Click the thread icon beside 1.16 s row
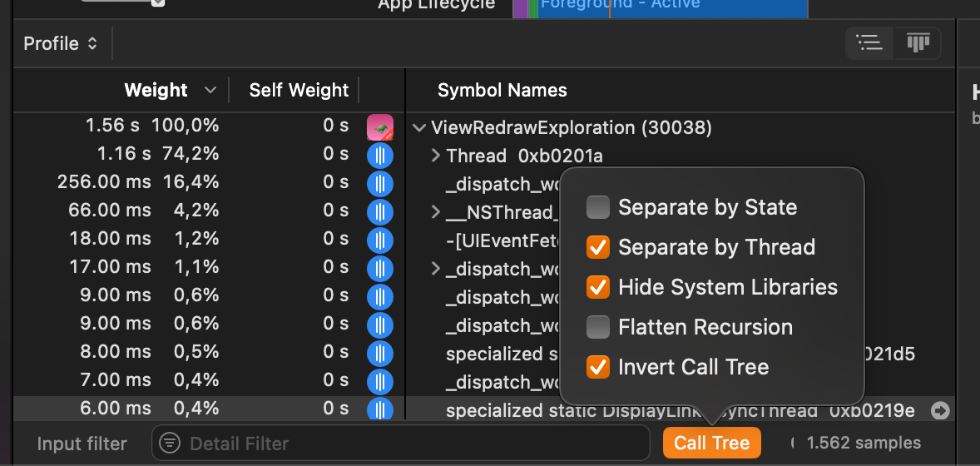The image size is (980, 466). pos(380,156)
